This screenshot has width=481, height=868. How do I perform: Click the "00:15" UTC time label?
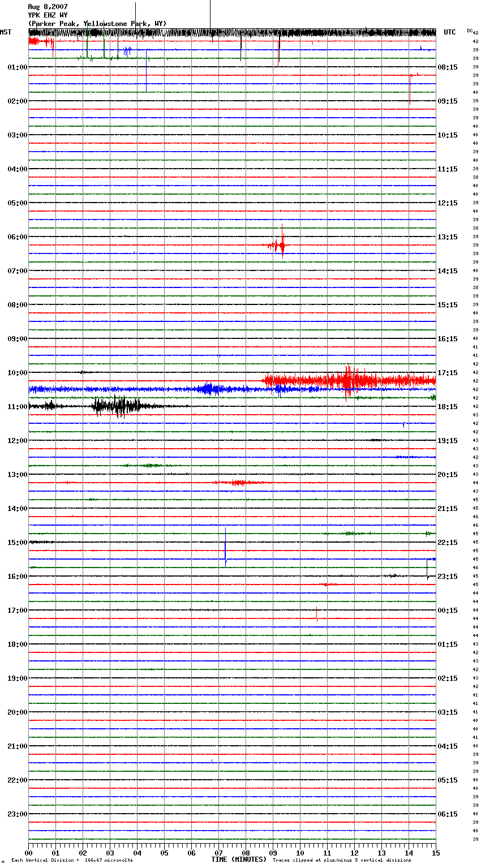click(448, 611)
